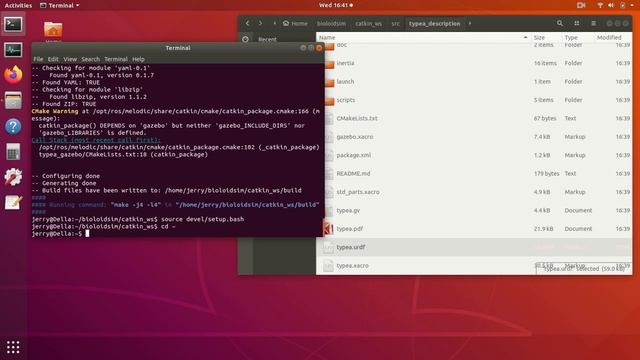Viewport: 640px width, 360px height.
Task: Open Software Updater tools icon in dock
Action: tap(13, 177)
